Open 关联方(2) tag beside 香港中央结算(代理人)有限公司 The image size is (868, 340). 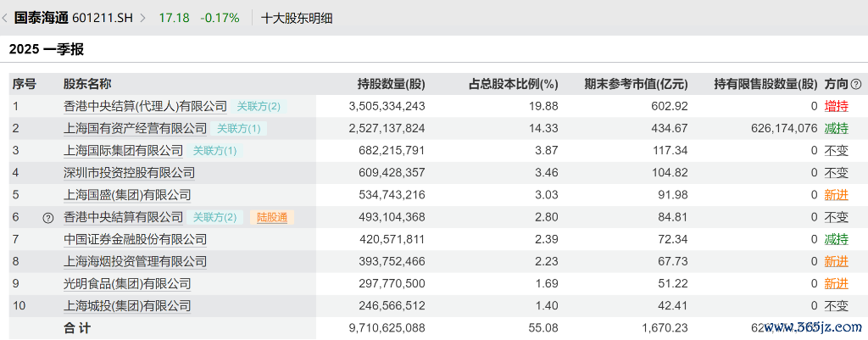click(259, 107)
